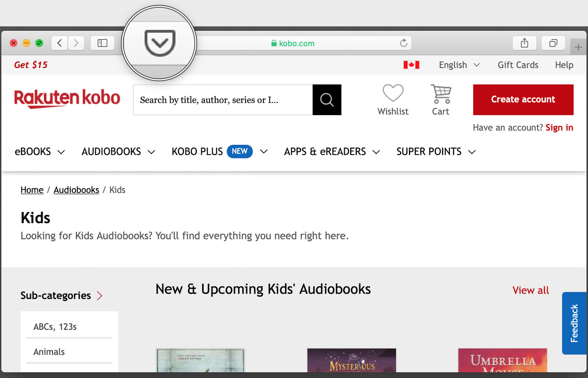Click the browser tab switcher icon
Viewport: 588px width, 378px height.
554,43
